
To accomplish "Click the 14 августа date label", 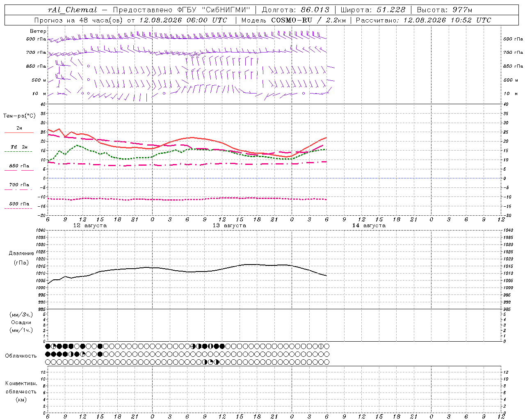I will 369,226.
